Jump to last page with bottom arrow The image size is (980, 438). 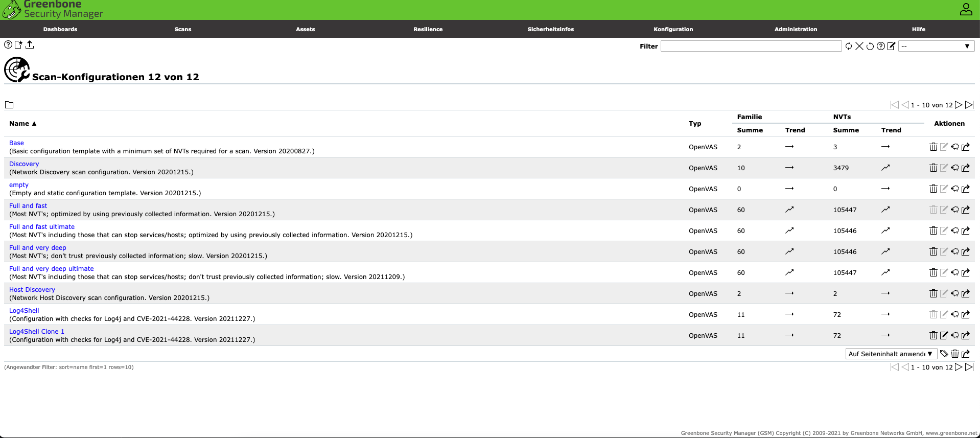tap(969, 367)
